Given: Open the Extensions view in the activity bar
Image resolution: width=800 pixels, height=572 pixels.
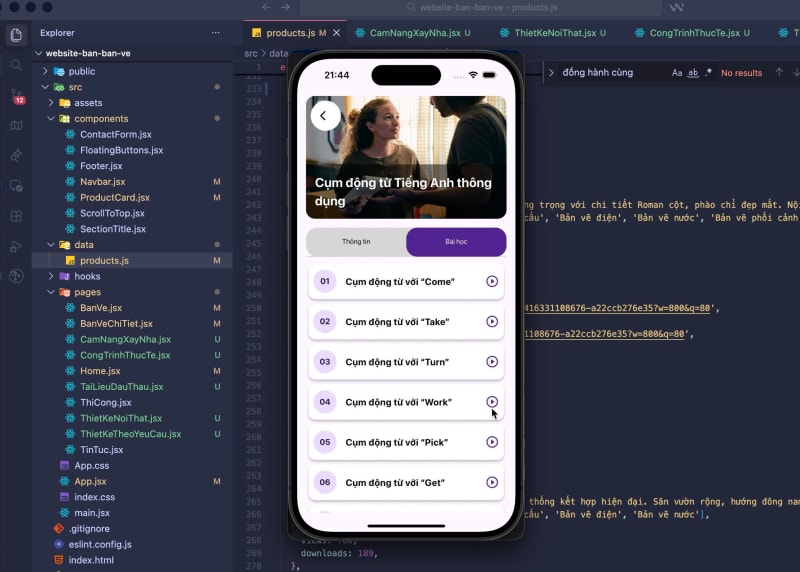Looking at the screenshot, I should click(x=16, y=216).
